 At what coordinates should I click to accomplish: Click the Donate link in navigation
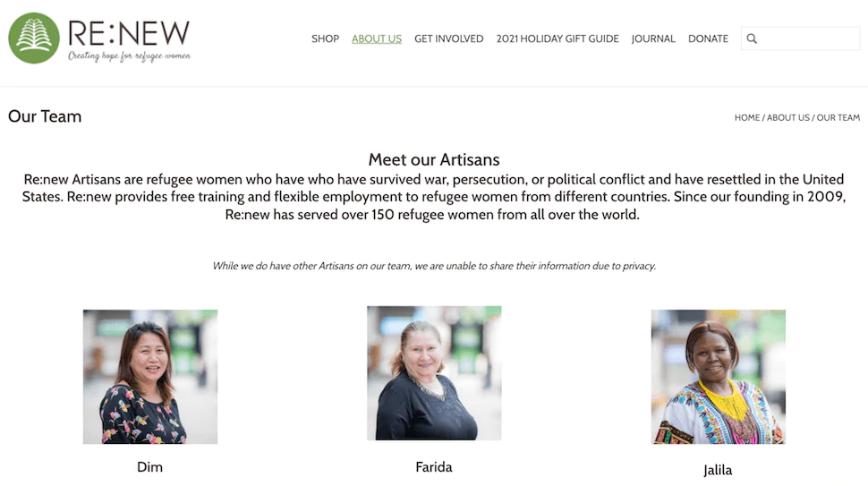pyautogui.click(x=708, y=38)
